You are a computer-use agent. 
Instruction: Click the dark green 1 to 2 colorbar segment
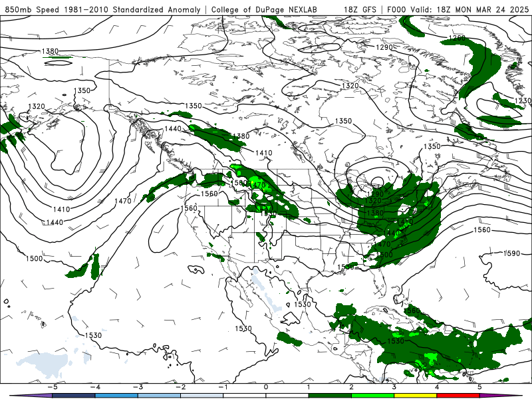(330, 396)
